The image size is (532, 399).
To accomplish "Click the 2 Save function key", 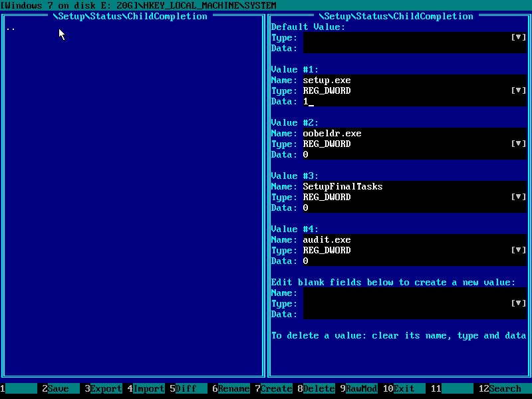I will tap(61, 388).
